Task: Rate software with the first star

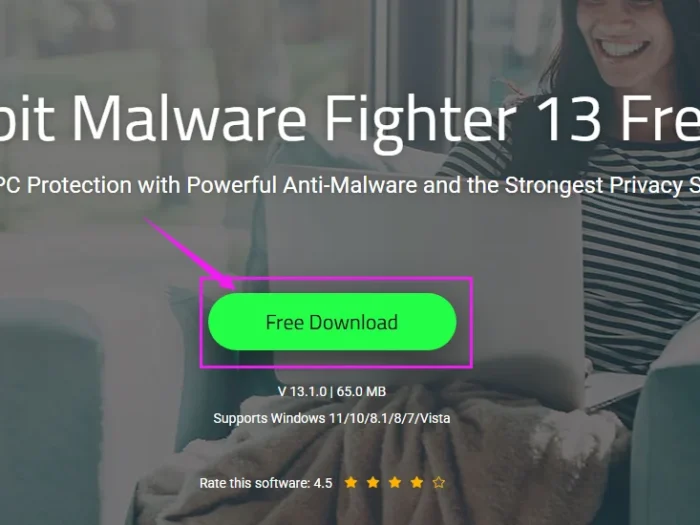Action: point(351,483)
